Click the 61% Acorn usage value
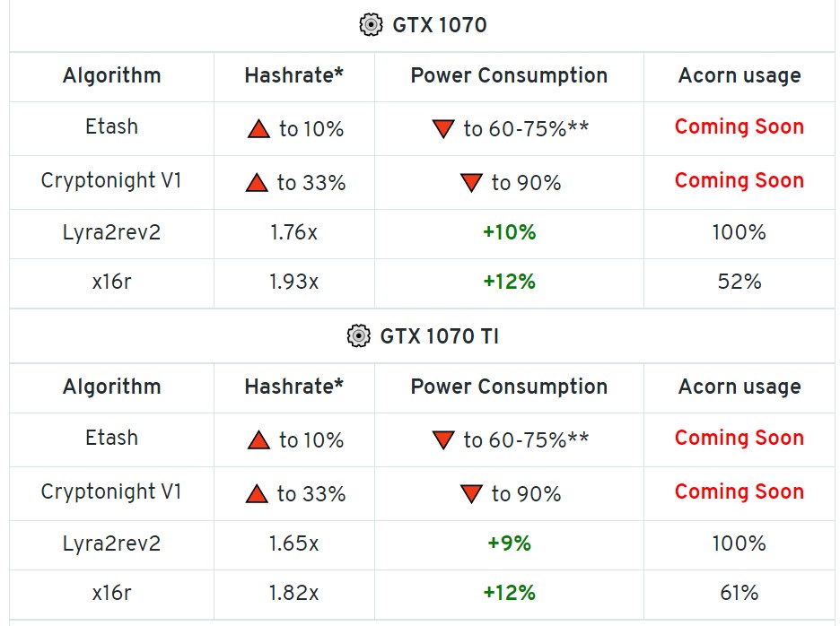Screen dimensions: 840x626 (739, 593)
